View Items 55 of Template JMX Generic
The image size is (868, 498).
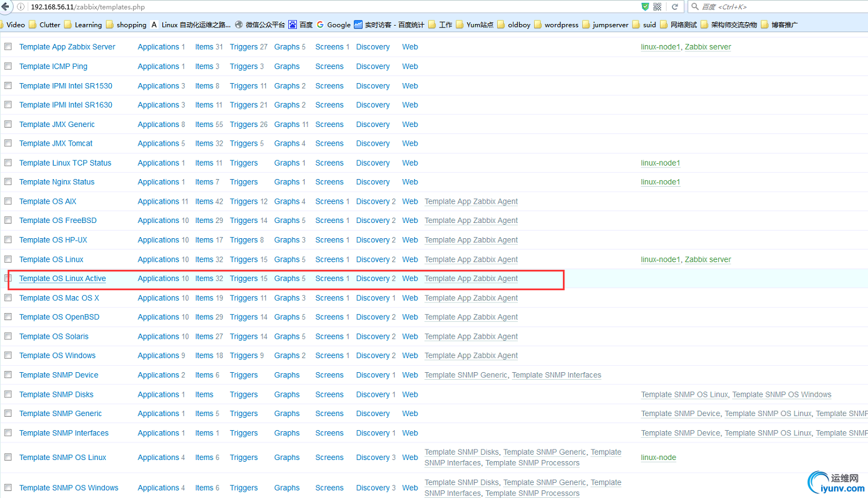tap(209, 124)
